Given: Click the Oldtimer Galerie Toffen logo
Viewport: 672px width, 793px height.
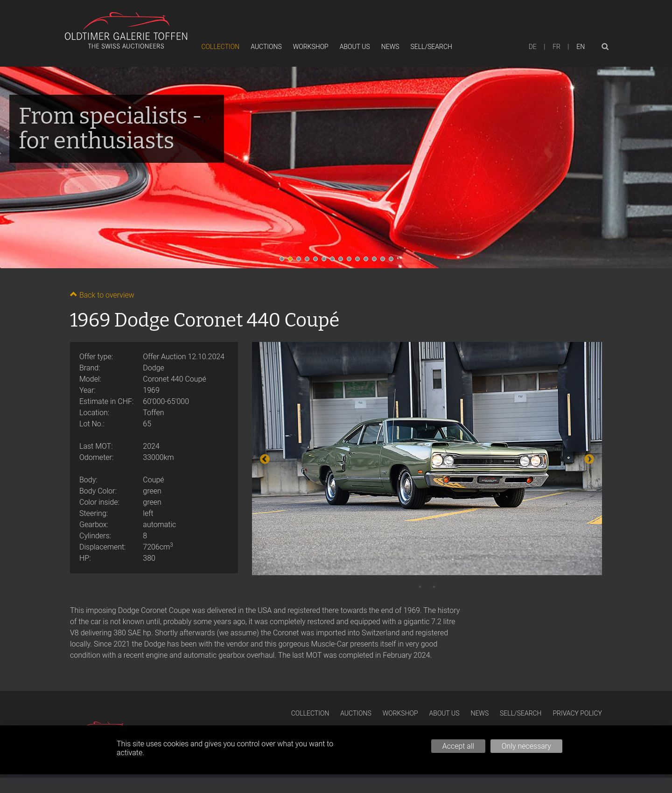Looking at the screenshot, I should (126, 31).
